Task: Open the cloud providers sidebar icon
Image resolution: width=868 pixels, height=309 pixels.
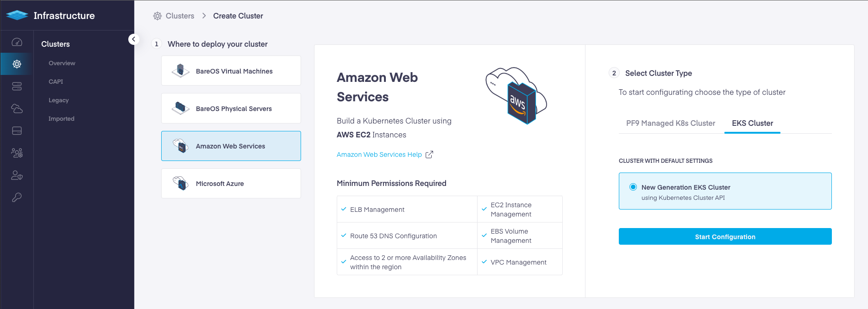Action: point(17,109)
